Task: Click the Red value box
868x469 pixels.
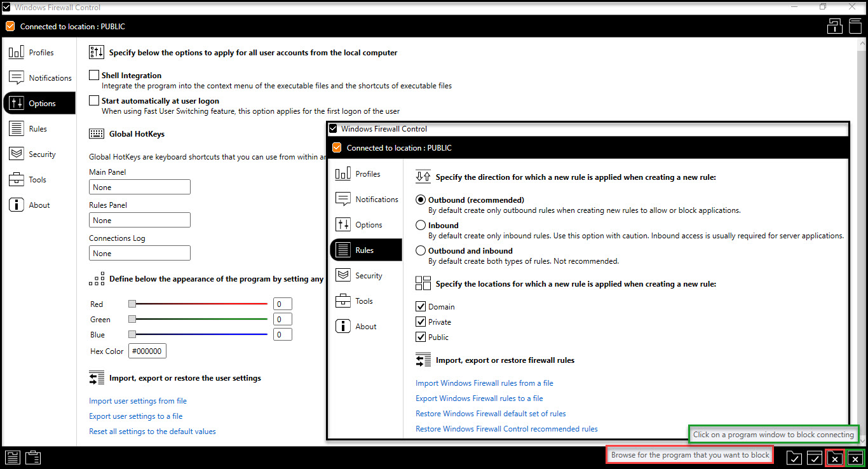Action: click(283, 304)
